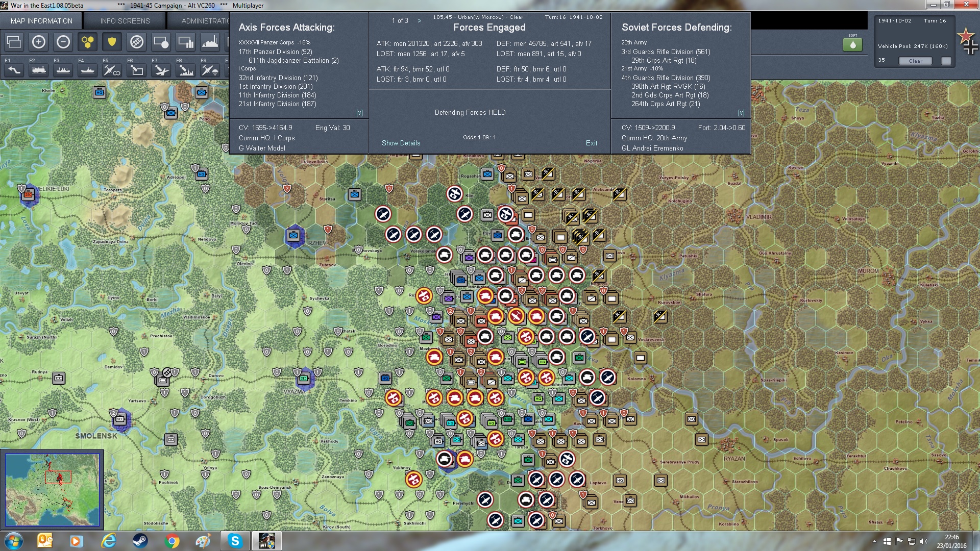This screenshot has width=980, height=551.
Task: Select 390th Art Rgt RVGK (16) entry
Action: (668, 87)
